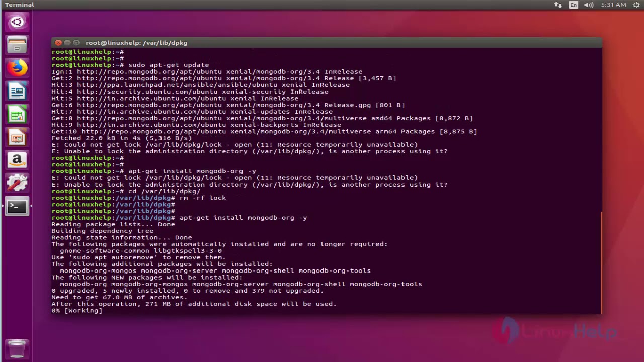Click 'Need to get 67.0 MB of archives.' line
The height and width of the screenshot is (362, 644).
[119, 297]
